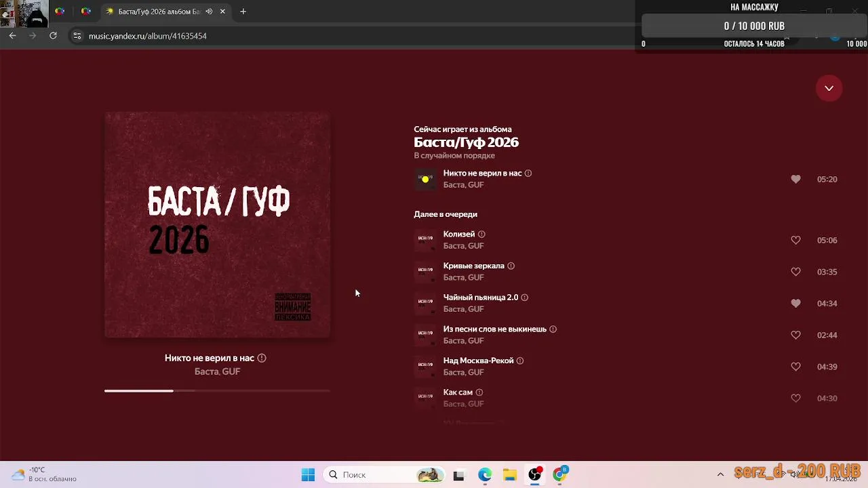
Task: Open Task View from the taskbar
Action: tap(458, 475)
